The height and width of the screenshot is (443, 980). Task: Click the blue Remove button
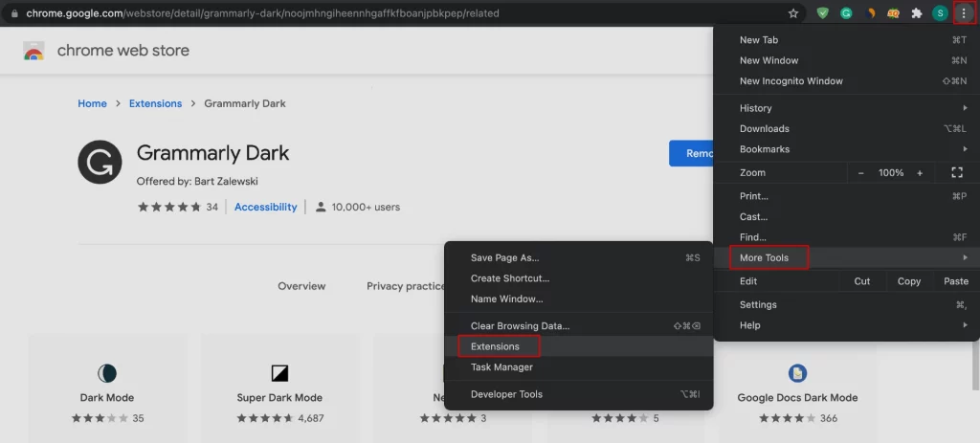point(691,153)
